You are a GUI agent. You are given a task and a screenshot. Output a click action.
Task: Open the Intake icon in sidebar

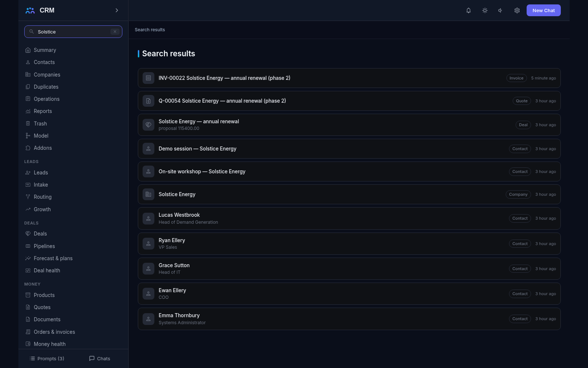[28, 185]
